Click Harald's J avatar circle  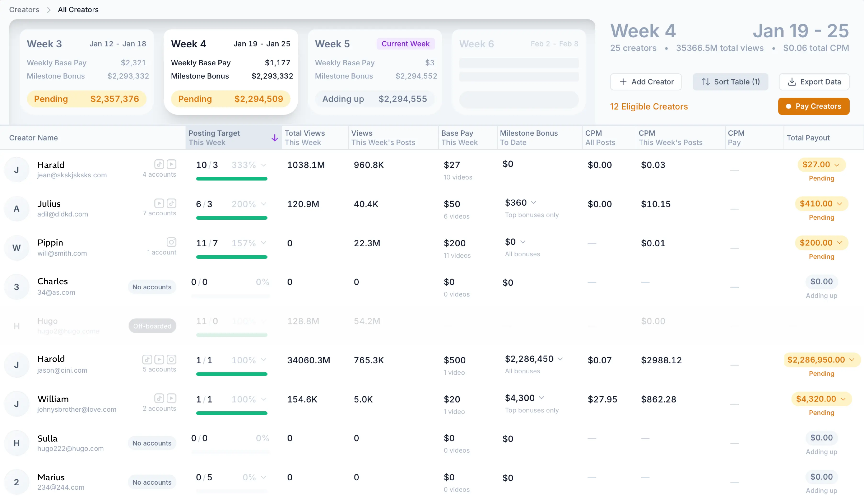(x=17, y=170)
